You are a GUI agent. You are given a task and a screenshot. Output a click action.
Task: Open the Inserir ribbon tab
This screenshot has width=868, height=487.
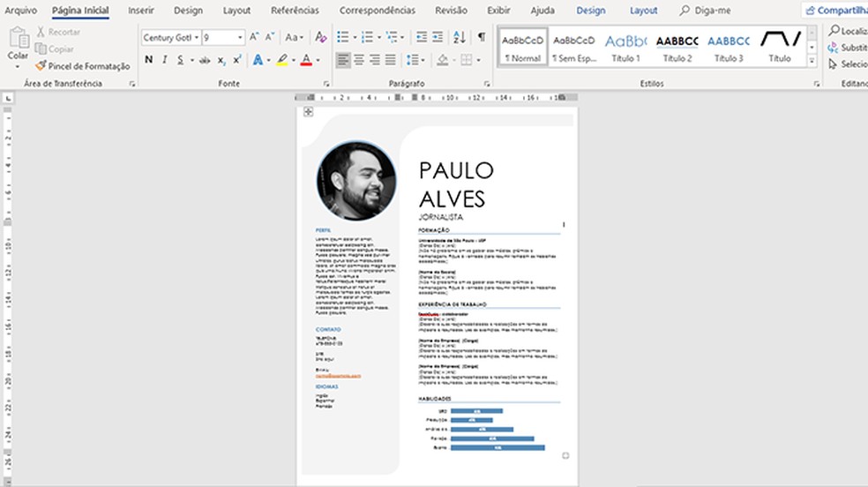point(141,11)
